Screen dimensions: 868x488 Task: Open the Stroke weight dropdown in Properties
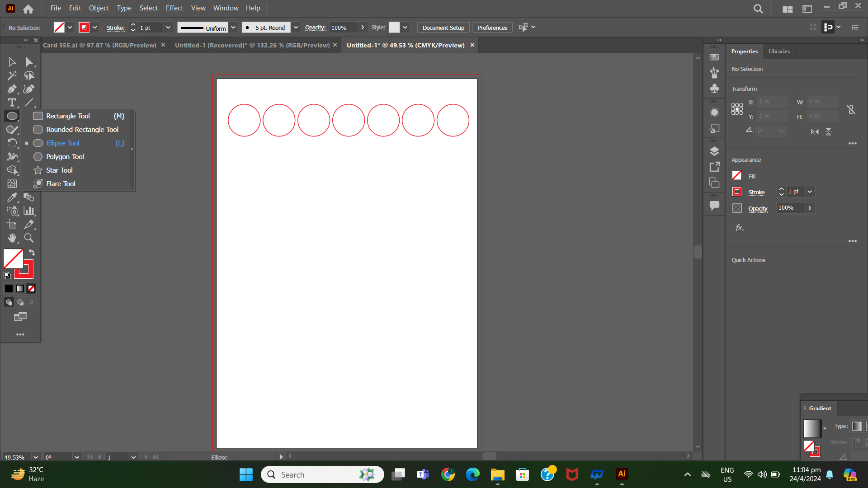point(810,192)
